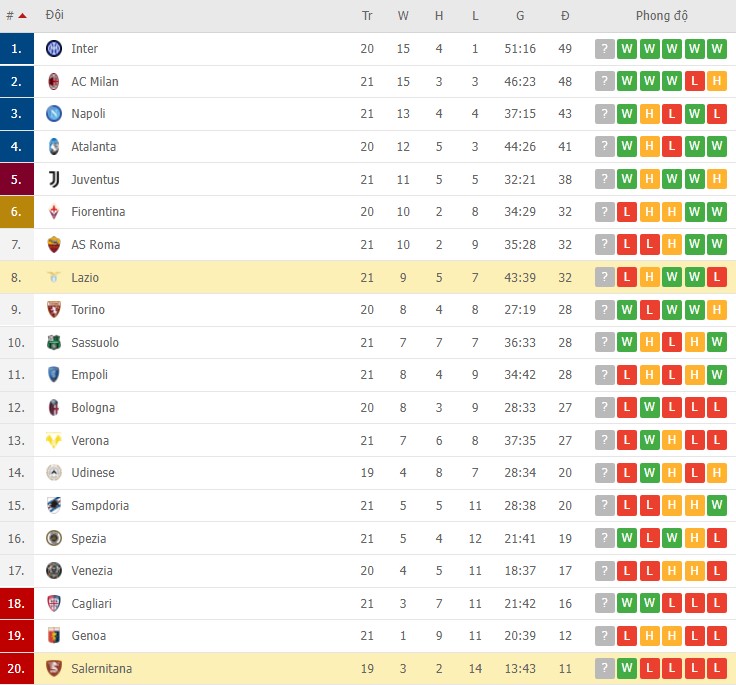This screenshot has height=685, width=736.
Task: Sort standings by the Đ points header
Action: click(x=565, y=16)
